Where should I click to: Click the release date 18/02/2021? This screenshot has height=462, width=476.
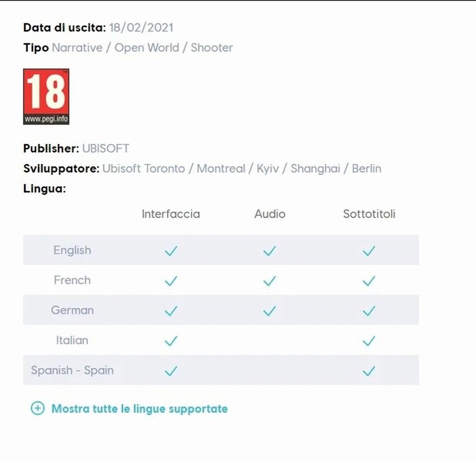pyautogui.click(x=141, y=27)
